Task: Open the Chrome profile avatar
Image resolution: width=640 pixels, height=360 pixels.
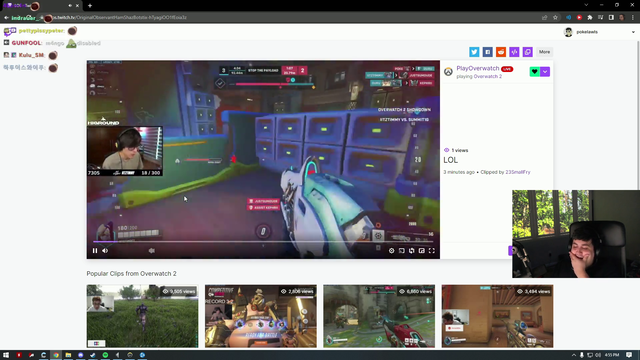Action: click(621, 18)
